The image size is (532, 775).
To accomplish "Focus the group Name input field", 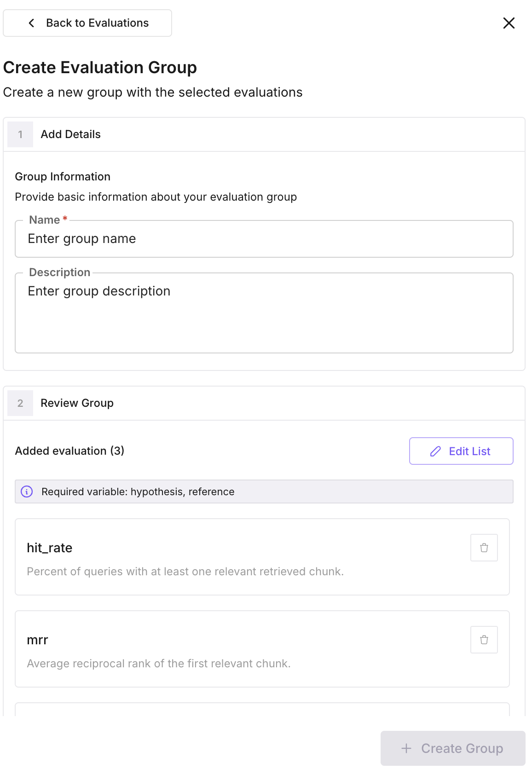I will tap(264, 239).
